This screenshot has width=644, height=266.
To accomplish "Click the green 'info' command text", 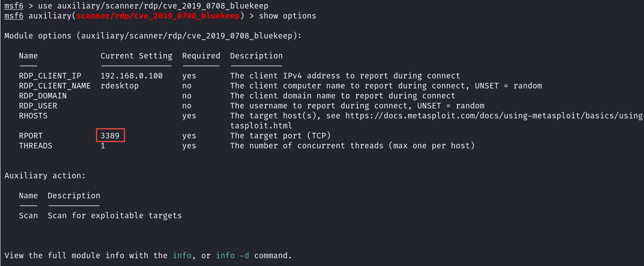I will pyautogui.click(x=182, y=255).
